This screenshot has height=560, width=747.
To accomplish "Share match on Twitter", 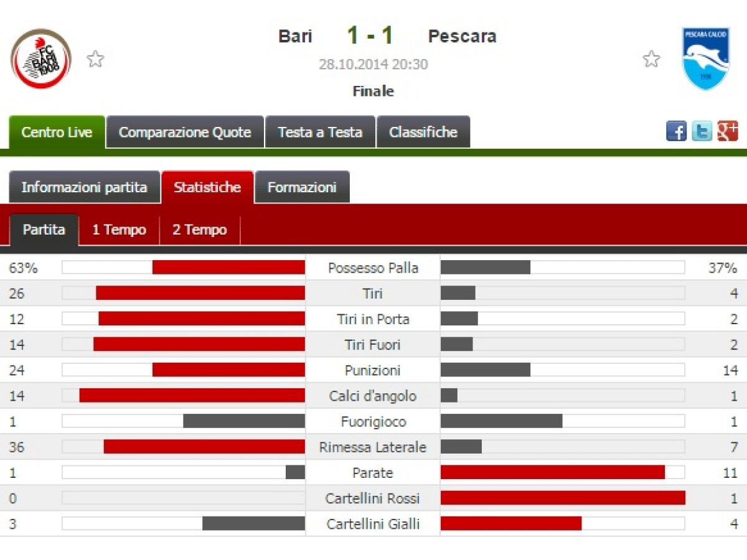I will [702, 131].
